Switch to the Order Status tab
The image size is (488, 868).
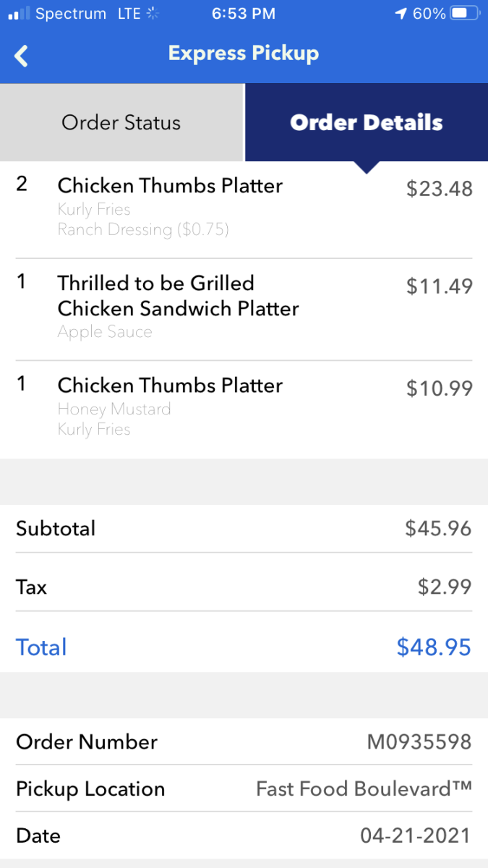(x=121, y=122)
